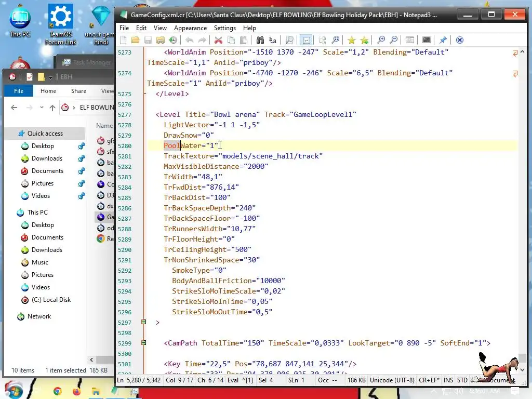Collapse the fold marker on line 5275
The image size is (532, 399).
tap(145, 94)
